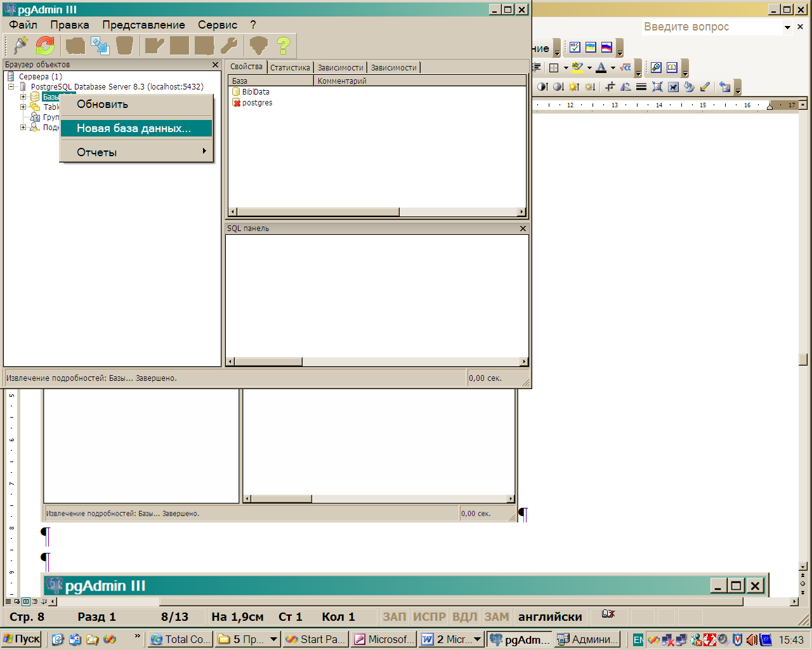The height and width of the screenshot is (650, 812).
Task: Click the reset picture icon in Word
Action: point(725,87)
